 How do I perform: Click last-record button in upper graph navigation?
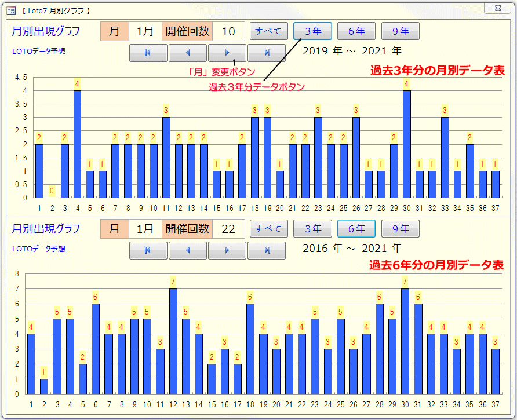coord(267,53)
